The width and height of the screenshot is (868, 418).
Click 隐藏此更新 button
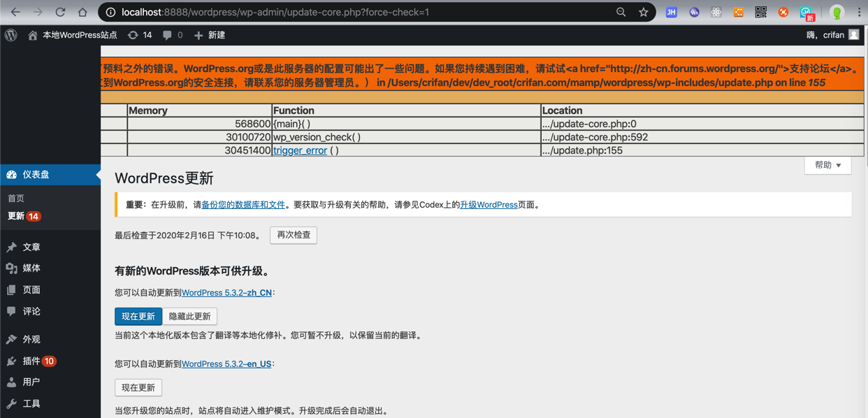coord(189,317)
